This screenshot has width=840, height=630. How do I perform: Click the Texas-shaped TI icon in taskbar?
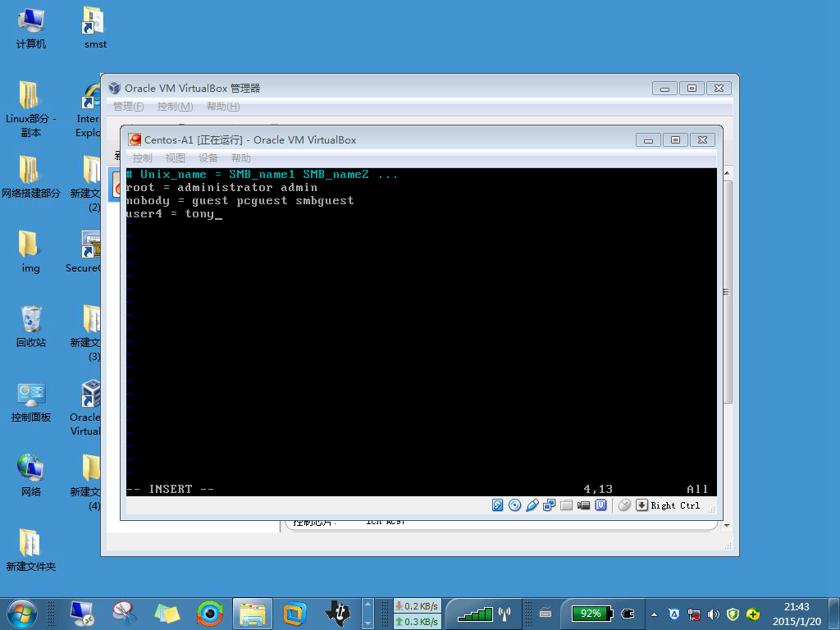point(337,614)
